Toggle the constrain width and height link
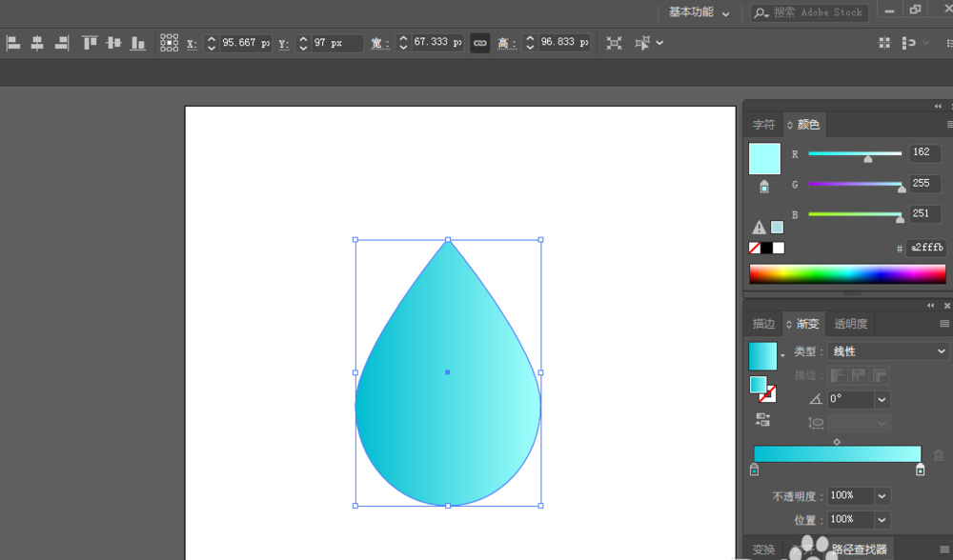 (480, 43)
